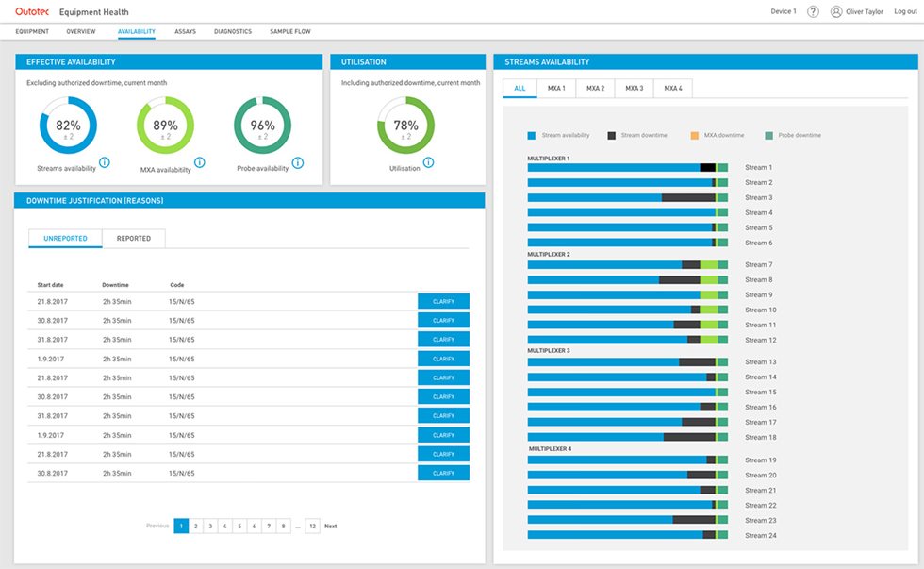Switch to Reported downtime tab

pyautogui.click(x=133, y=238)
